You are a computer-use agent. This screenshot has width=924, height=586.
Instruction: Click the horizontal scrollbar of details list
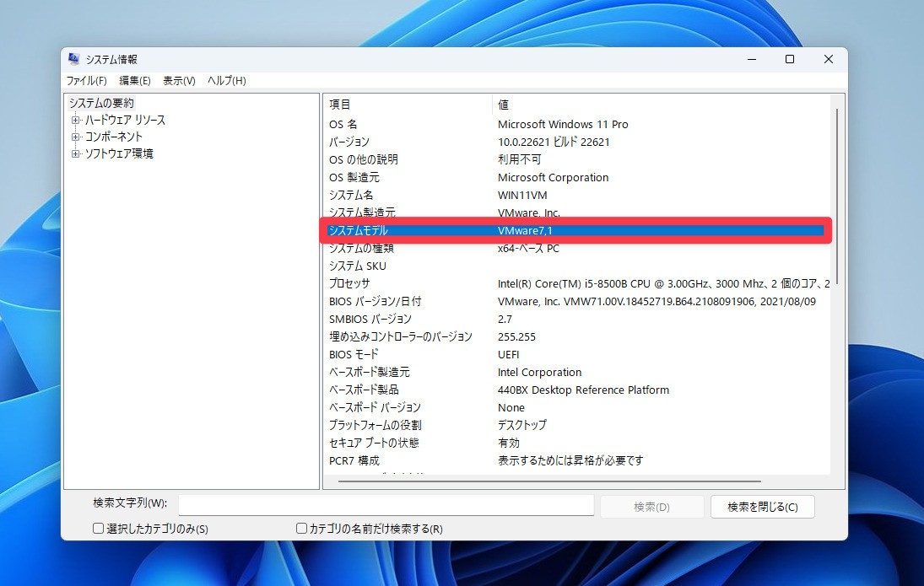[549, 481]
